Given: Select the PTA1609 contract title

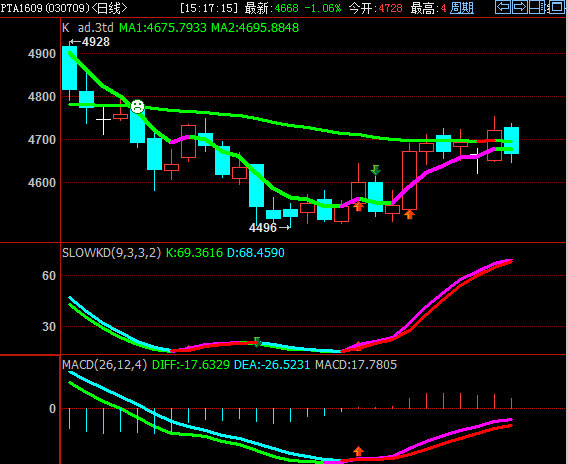Looking at the screenshot, I should coord(21,8).
